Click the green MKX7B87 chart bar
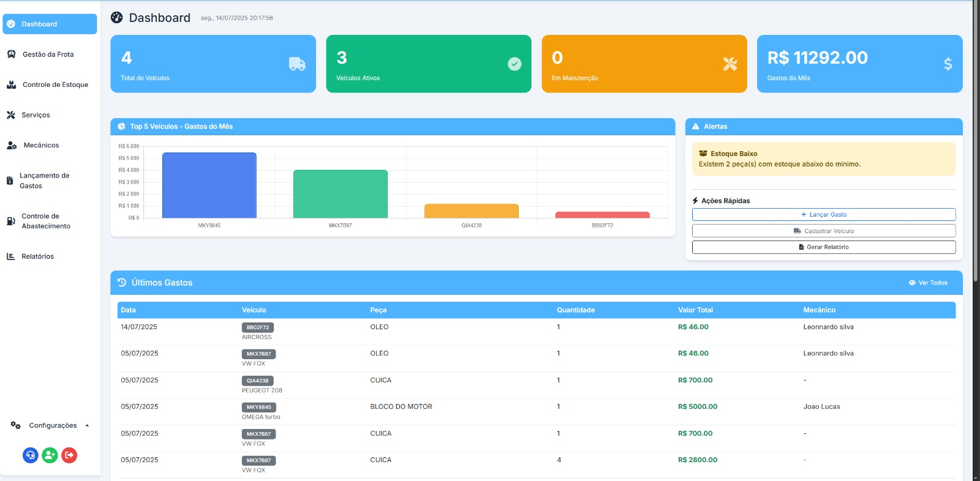 click(341, 194)
